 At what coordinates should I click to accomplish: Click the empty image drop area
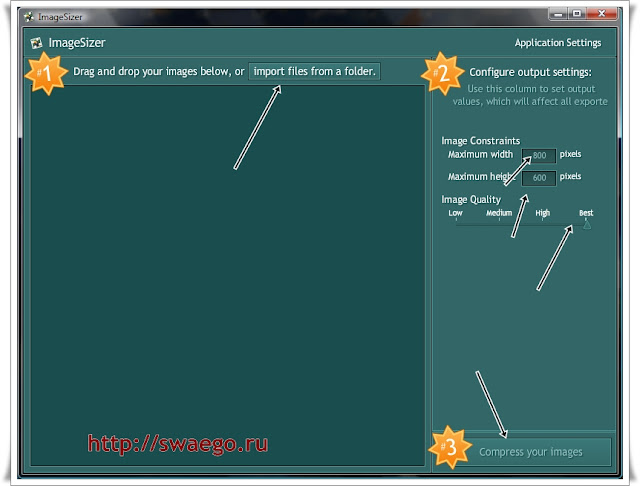(228, 275)
